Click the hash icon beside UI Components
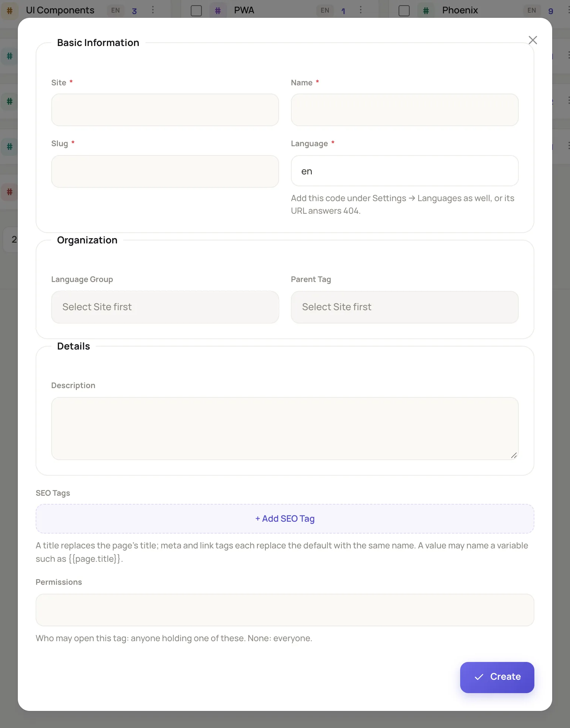 10,10
